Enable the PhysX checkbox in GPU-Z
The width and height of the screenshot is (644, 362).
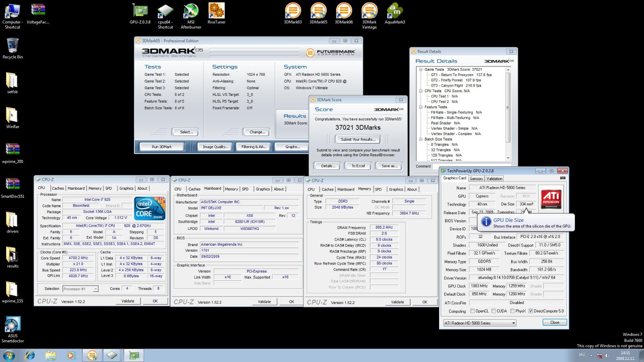coord(512,311)
